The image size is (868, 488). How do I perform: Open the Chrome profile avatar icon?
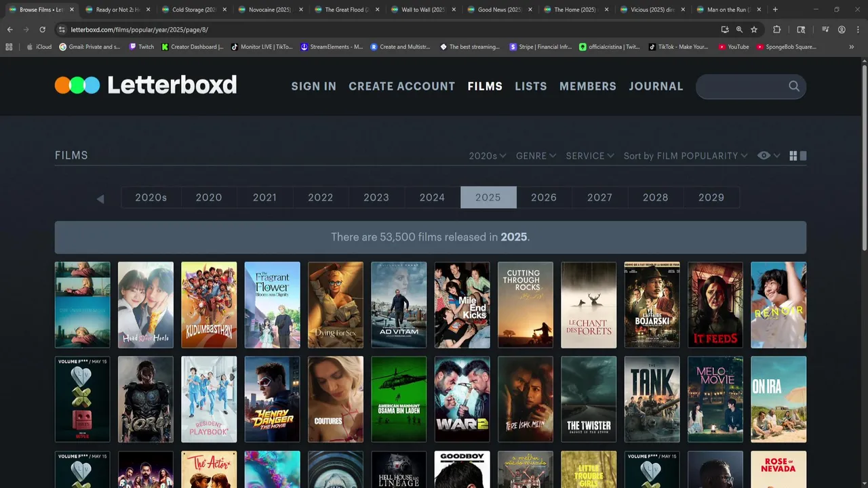[842, 30]
